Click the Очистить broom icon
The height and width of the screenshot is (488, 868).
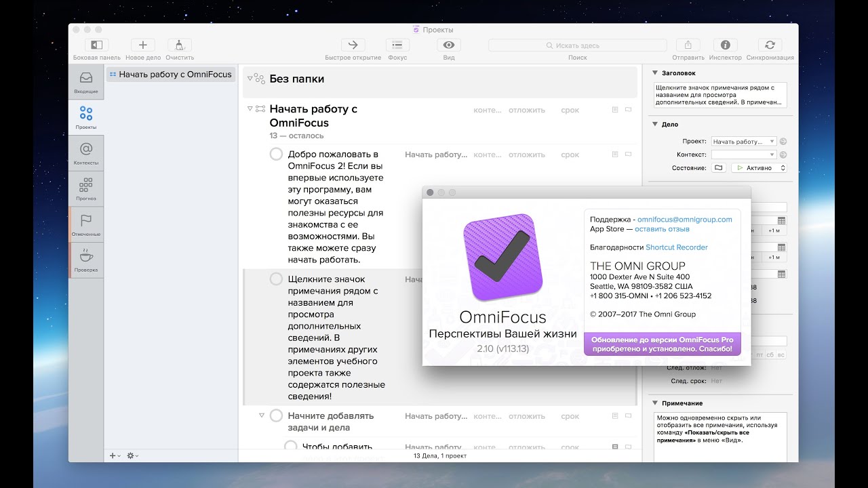pyautogui.click(x=180, y=45)
